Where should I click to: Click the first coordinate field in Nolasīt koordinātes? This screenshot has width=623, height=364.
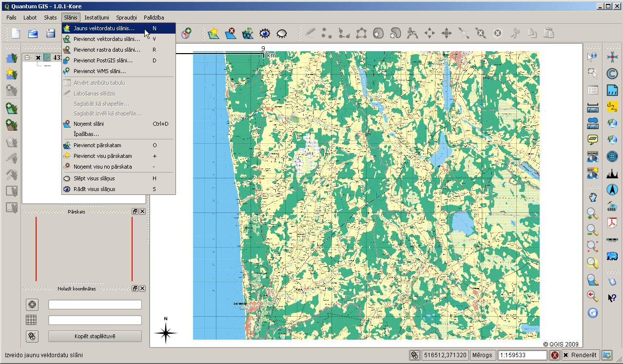95,305
